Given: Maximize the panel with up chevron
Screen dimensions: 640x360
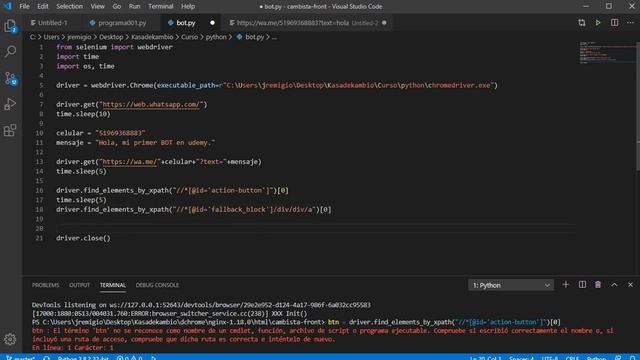Looking at the screenshot, I should [x=614, y=285].
